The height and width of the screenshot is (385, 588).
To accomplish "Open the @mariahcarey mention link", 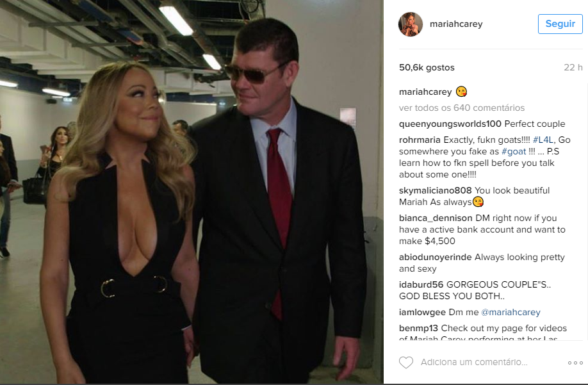I will 510,312.
